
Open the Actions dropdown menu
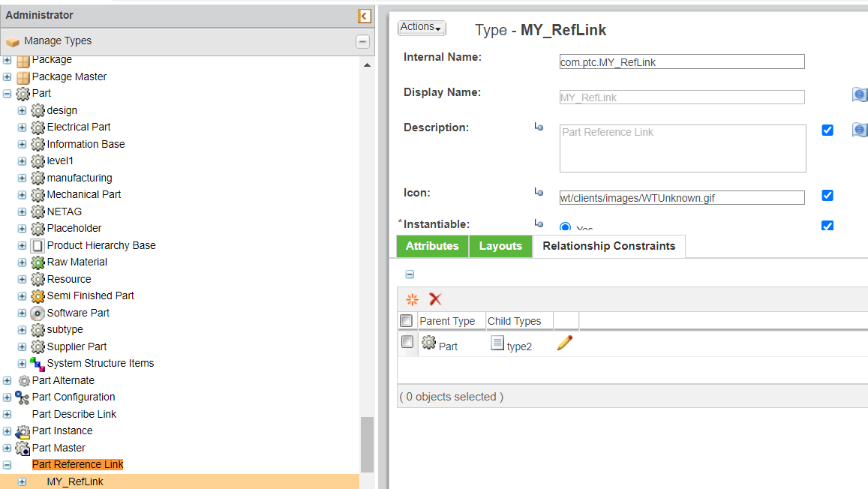tap(421, 27)
